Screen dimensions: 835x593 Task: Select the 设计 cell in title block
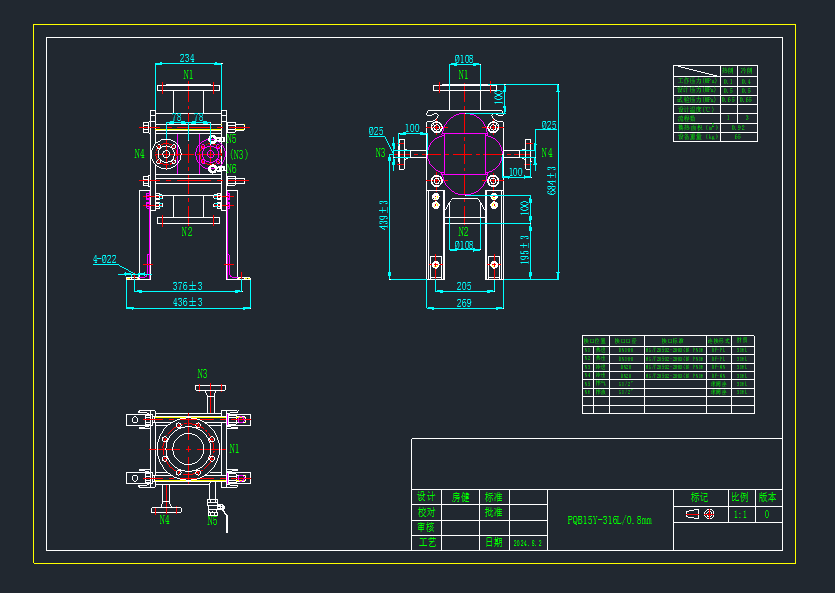427,497
